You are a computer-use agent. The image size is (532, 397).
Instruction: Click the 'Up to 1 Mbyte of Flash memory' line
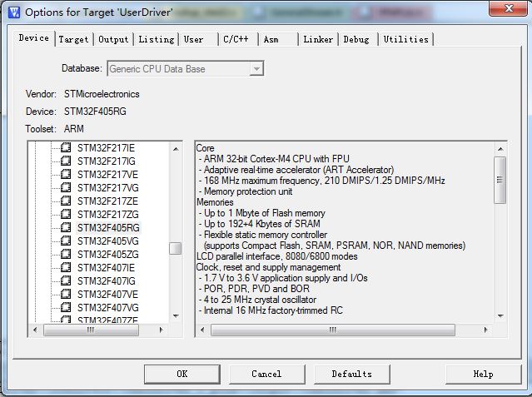click(x=262, y=213)
